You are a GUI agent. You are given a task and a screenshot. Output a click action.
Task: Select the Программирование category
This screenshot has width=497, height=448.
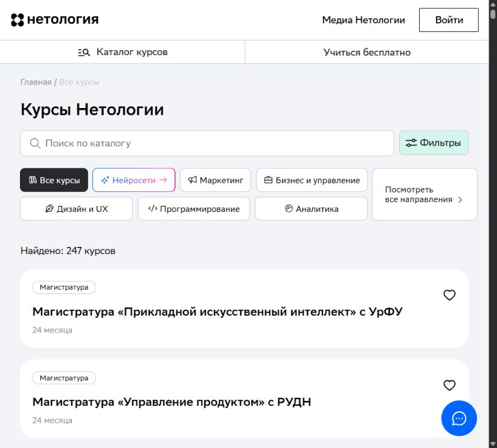[194, 208]
